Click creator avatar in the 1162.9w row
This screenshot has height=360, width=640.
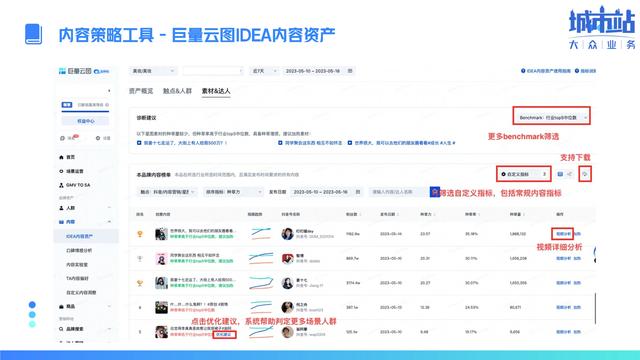287,234
